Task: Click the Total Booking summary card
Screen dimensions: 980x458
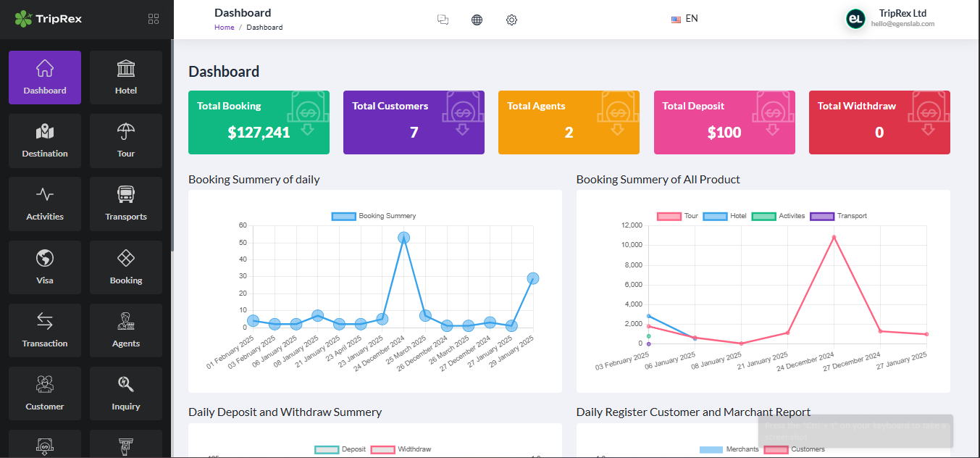Action: [259, 122]
